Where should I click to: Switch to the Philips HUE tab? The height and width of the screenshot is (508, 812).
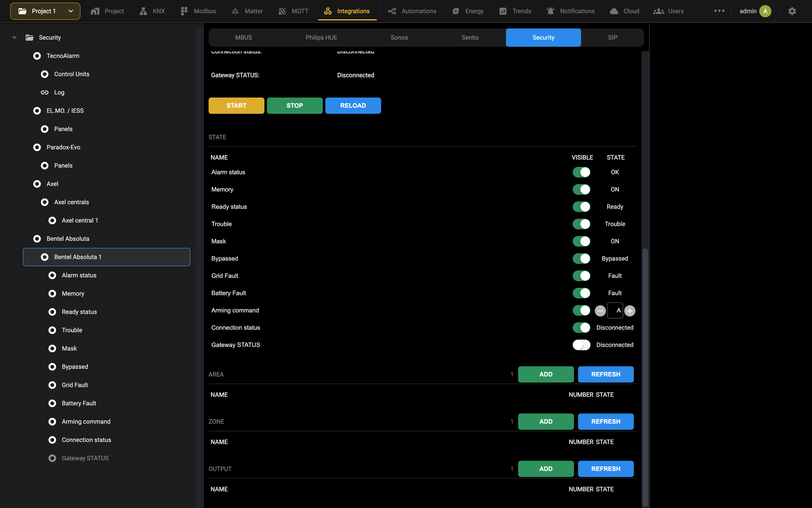pos(321,38)
